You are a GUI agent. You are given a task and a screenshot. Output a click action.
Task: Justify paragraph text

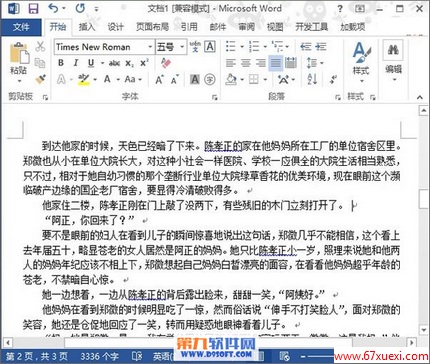pyautogui.click(x=276, y=63)
